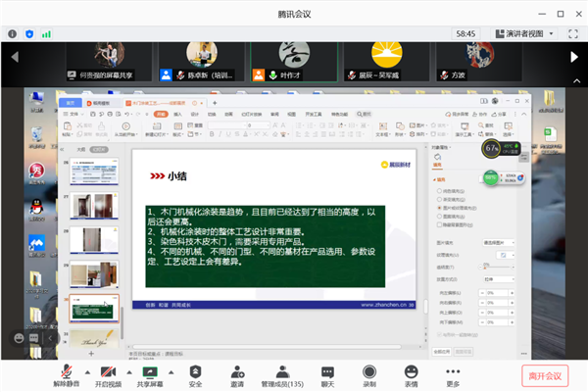Open the security (安全) shield icon
This screenshot has width=588, height=392.
click(195, 371)
